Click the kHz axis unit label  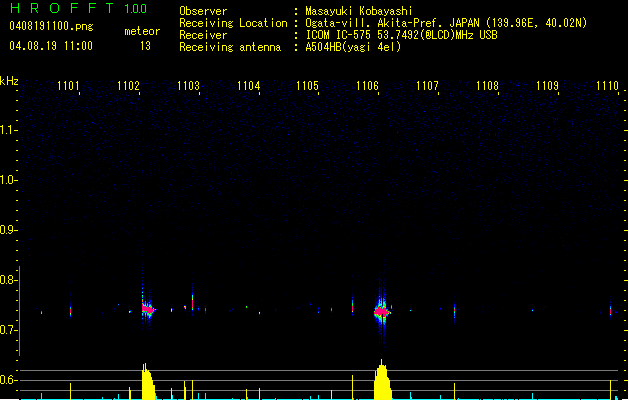point(9,81)
